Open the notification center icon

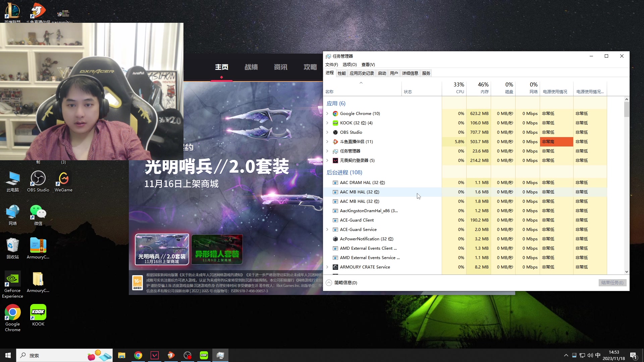pyautogui.click(x=633, y=355)
